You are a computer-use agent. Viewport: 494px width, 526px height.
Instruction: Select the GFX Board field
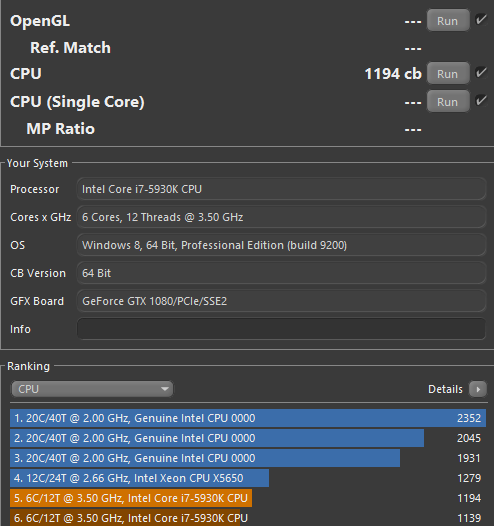(281, 301)
